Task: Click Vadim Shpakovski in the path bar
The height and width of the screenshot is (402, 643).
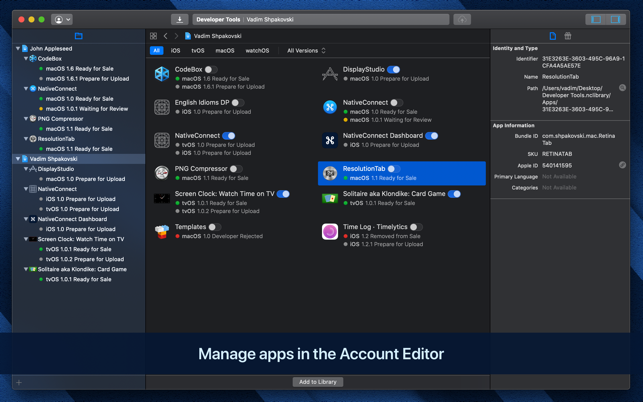Action: (217, 36)
